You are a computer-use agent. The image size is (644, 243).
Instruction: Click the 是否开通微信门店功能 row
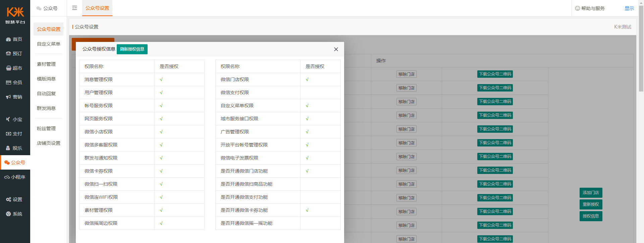point(278,171)
